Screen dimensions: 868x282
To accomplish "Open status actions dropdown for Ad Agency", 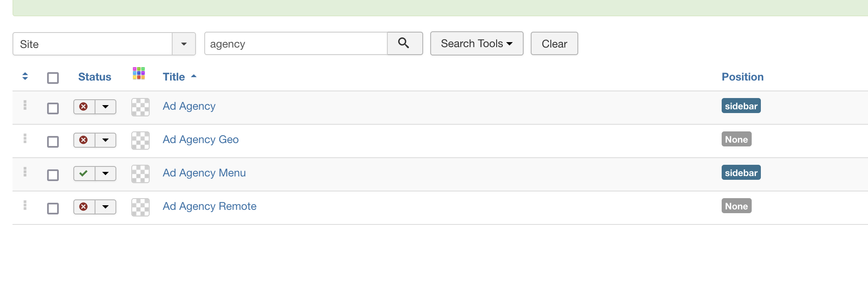I will tap(105, 107).
